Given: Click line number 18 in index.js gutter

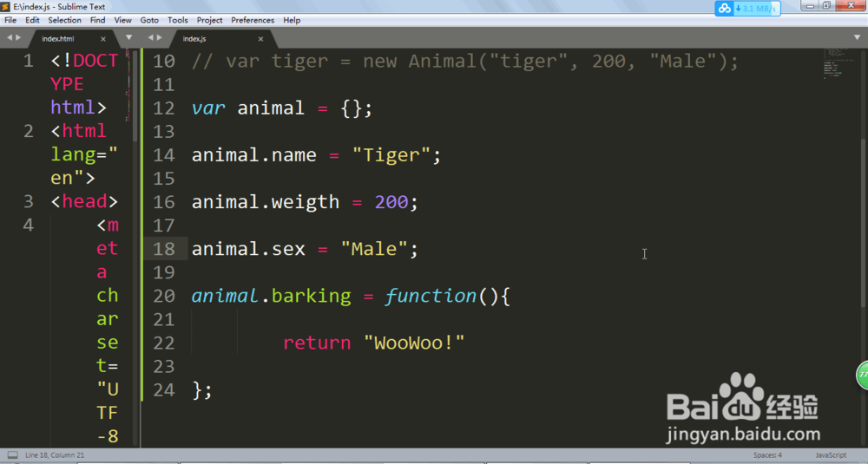Looking at the screenshot, I should pyautogui.click(x=164, y=249).
